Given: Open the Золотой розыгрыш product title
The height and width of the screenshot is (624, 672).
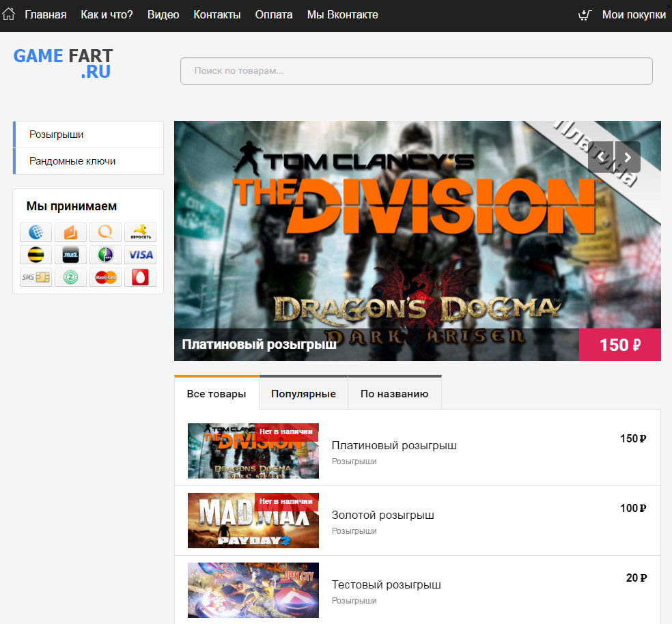Looking at the screenshot, I should coord(382,515).
